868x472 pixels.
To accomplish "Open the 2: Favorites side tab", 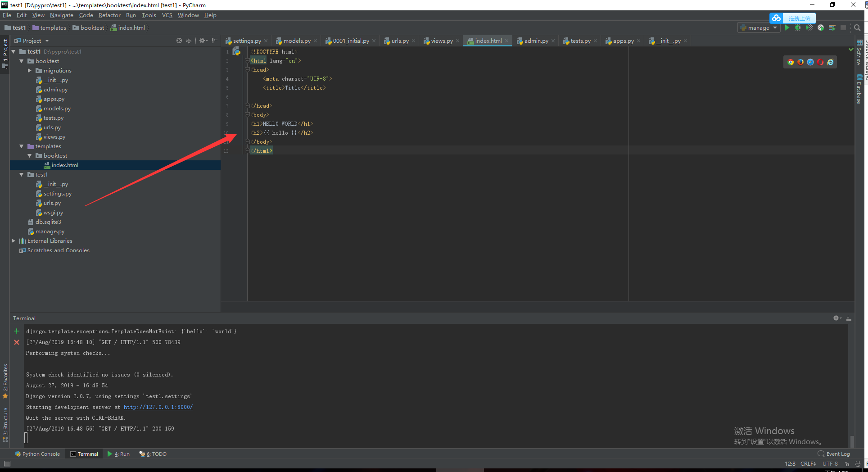I will (5, 381).
